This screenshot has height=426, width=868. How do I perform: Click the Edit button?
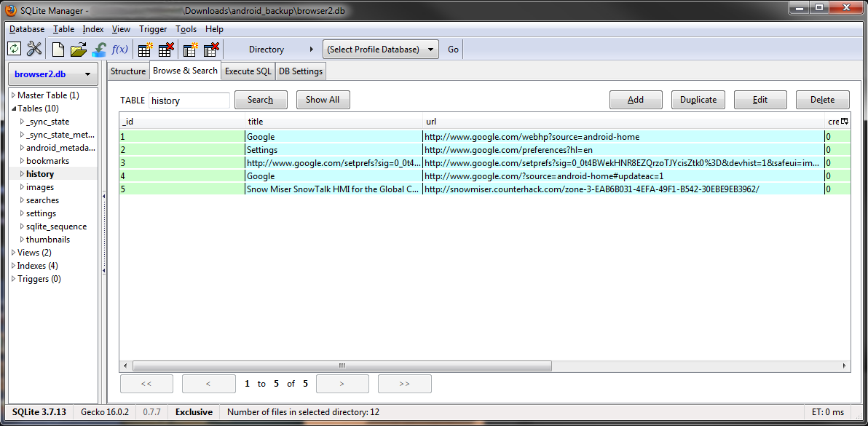[x=761, y=100]
